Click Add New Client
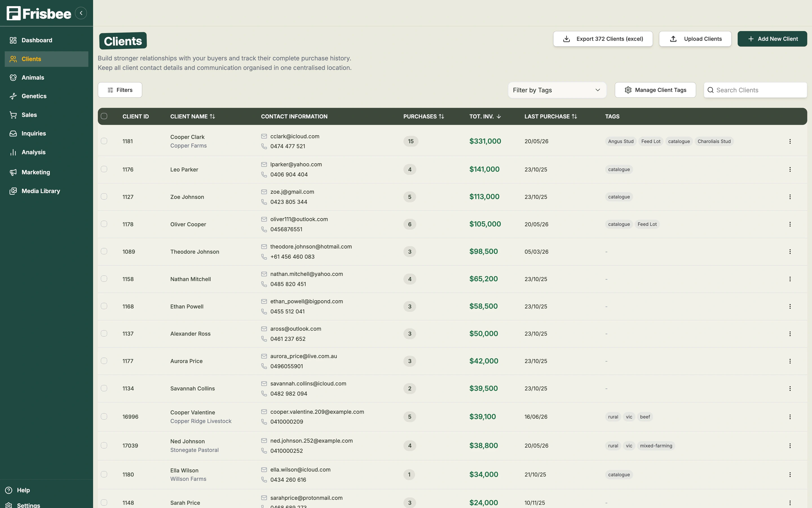This screenshot has width=812, height=508. 772,39
